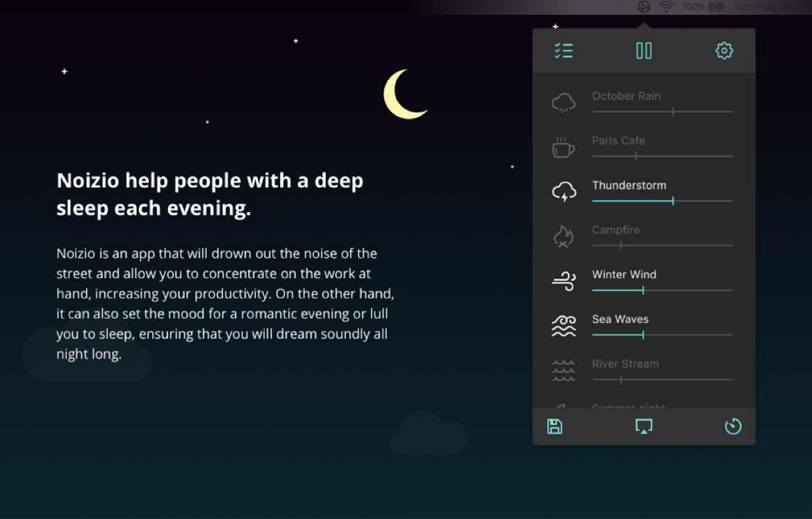Open the AirPlay output icon
Image resolution: width=812 pixels, height=519 pixels.
[644, 427]
